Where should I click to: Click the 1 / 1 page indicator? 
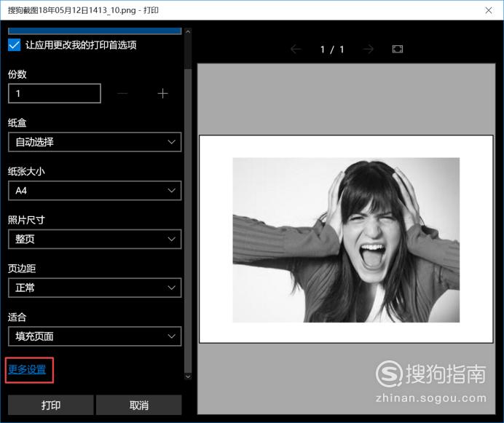pos(332,50)
